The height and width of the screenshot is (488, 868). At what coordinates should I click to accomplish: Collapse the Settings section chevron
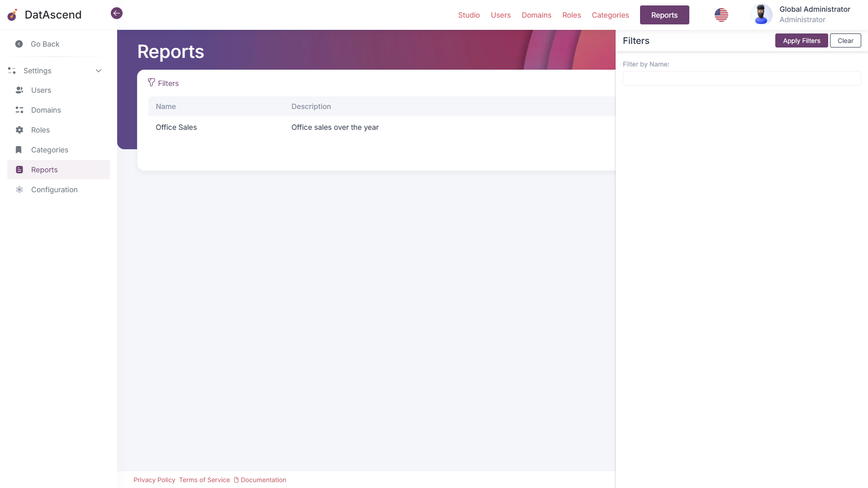pyautogui.click(x=99, y=71)
